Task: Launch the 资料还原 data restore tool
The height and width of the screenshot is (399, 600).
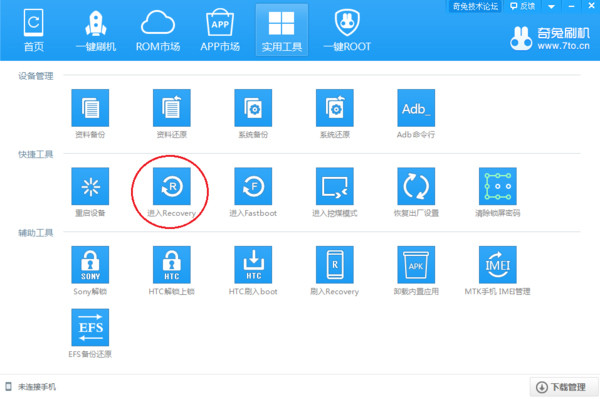Action: click(x=172, y=114)
